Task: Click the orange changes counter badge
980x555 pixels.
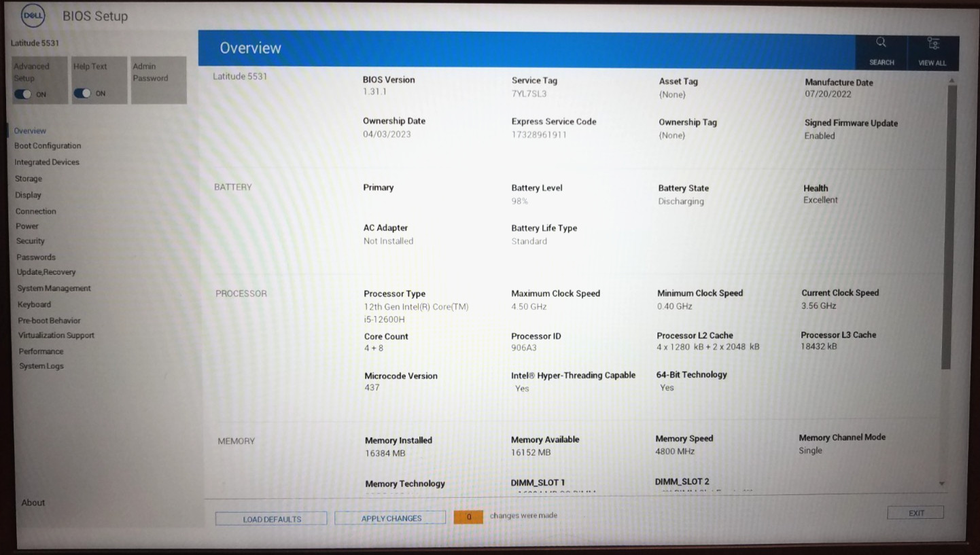Action: pyautogui.click(x=468, y=517)
